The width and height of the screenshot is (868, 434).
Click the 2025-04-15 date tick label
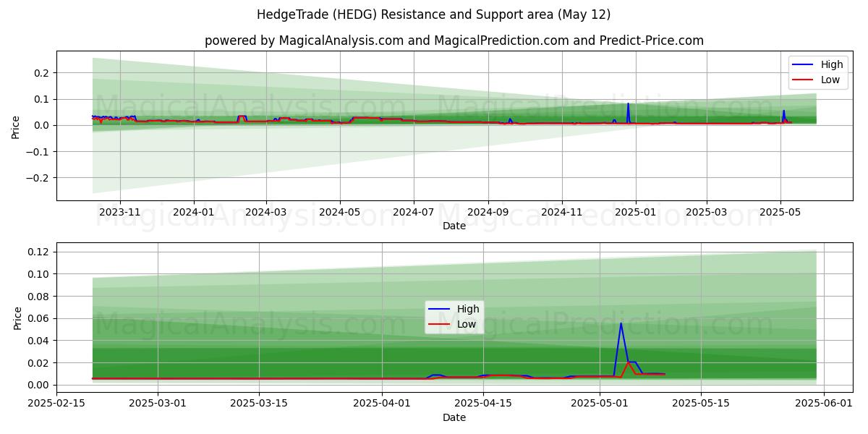pos(484,404)
